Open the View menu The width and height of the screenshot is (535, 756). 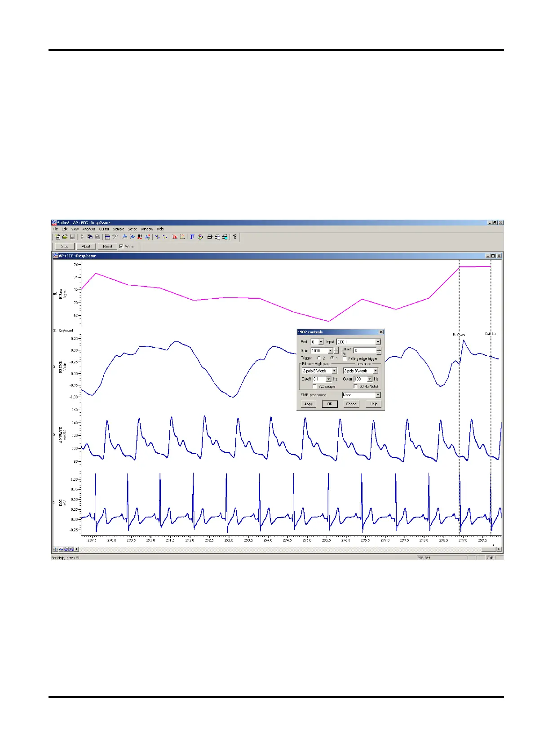pos(75,229)
